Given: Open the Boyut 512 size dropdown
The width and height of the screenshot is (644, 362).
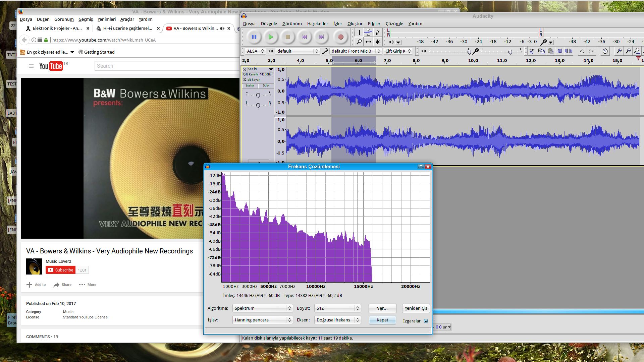Looking at the screenshot, I should [x=337, y=308].
